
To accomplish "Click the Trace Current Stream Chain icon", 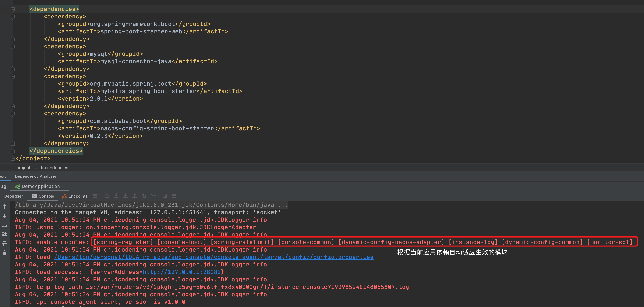I will coord(174,196).
